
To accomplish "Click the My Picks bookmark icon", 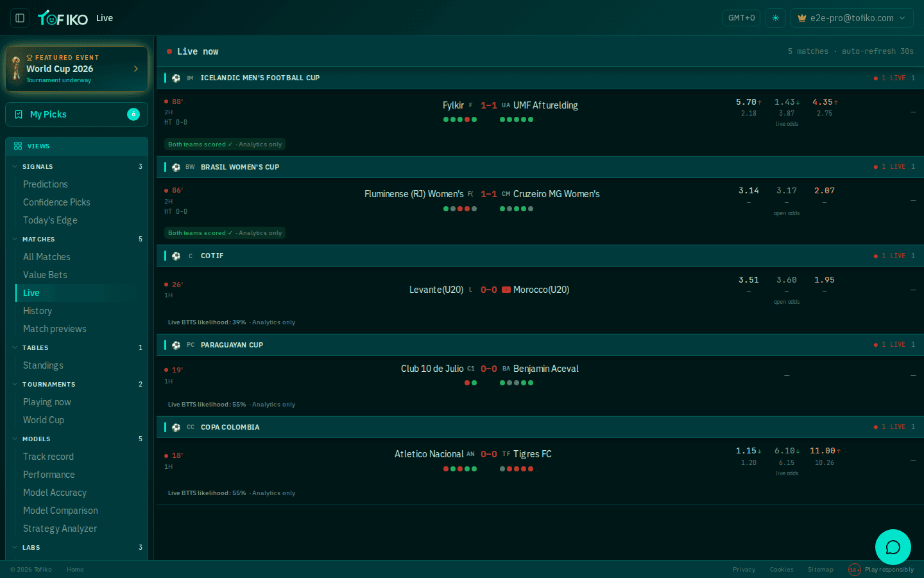I will point(19,114).
